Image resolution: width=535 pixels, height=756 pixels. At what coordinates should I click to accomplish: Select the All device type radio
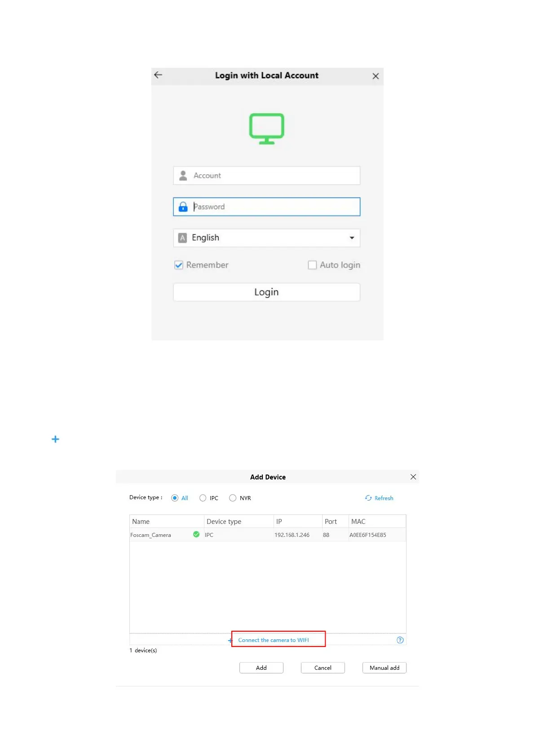click(x=175, y=498)
